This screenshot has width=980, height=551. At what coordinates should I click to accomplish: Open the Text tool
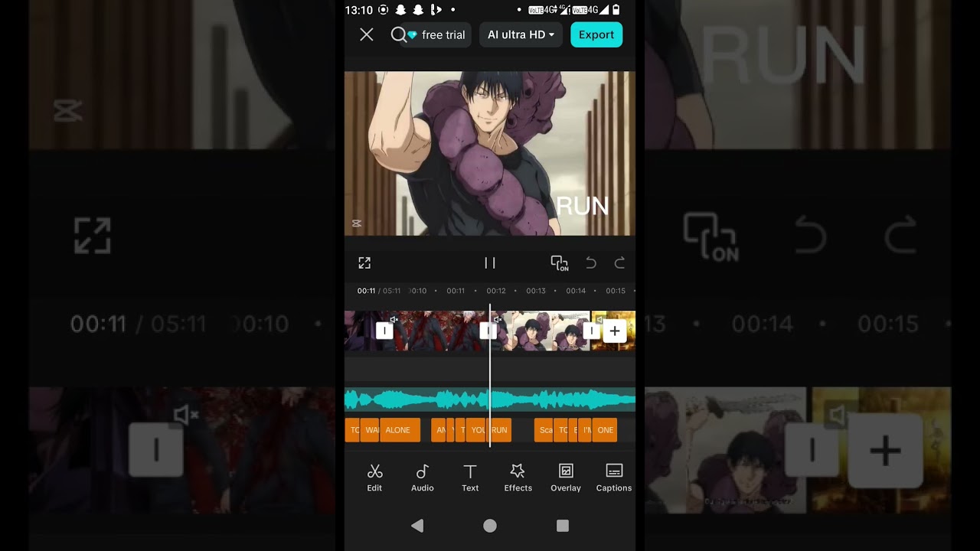(470, 478)
